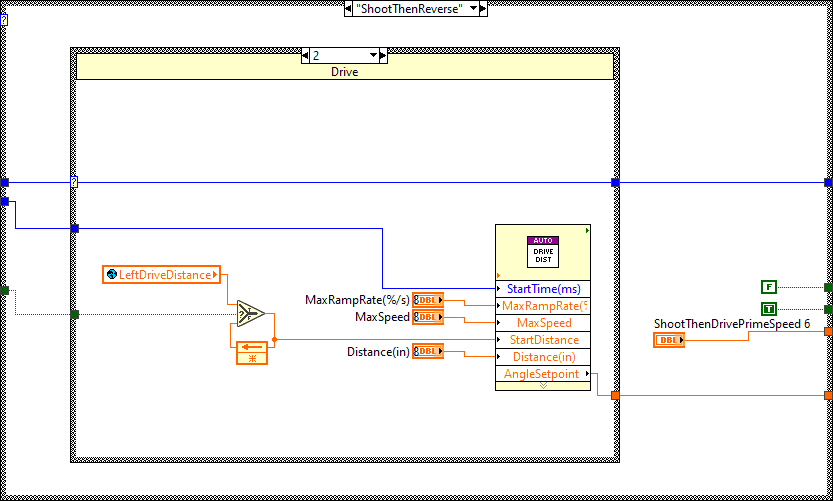The height and width of the screenshot is (501, 833).
Task: Expand the Drive Dist node bottom chevron
Action: click(543, 385)
